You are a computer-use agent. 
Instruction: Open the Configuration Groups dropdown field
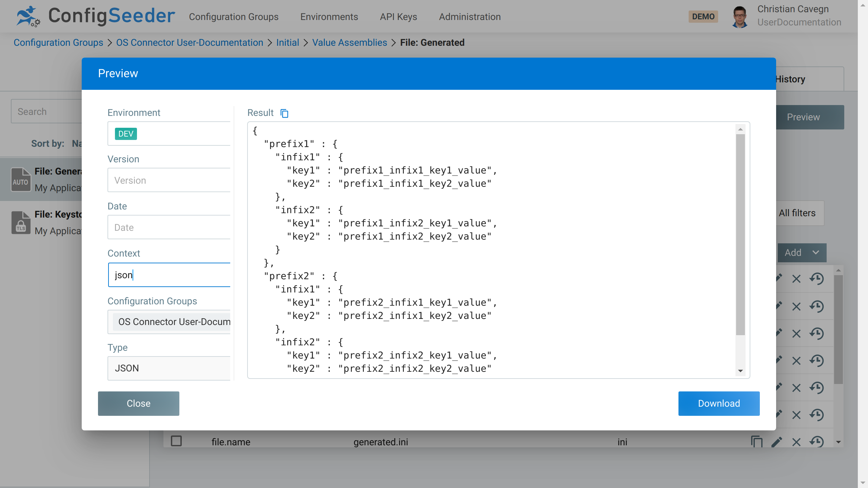[x=169, y=321]
